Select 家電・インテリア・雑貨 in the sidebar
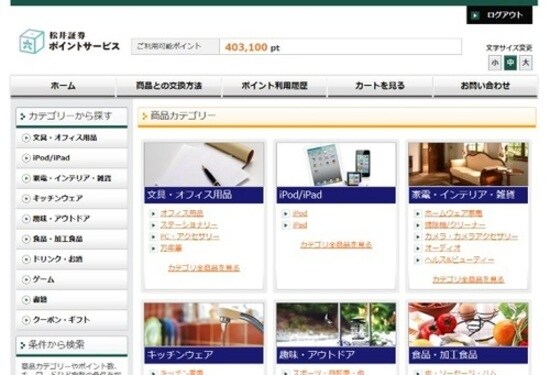The image size is (550, 375). (x=72, y=179)
